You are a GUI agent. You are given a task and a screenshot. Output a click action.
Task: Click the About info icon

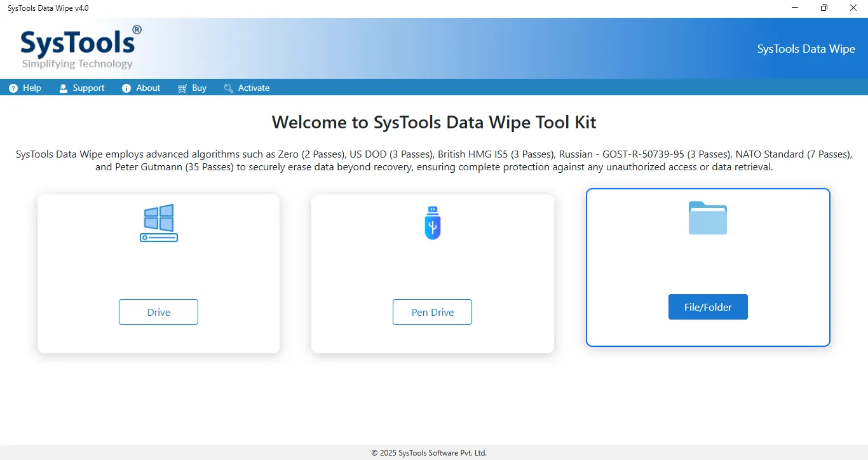pyautogui.click(x=126, y=88)
